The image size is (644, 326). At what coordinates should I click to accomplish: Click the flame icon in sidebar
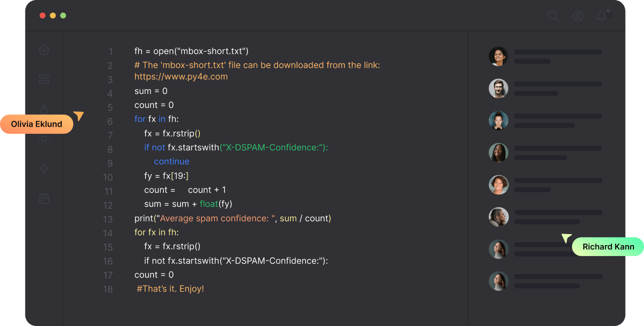[x=44, y=109]
